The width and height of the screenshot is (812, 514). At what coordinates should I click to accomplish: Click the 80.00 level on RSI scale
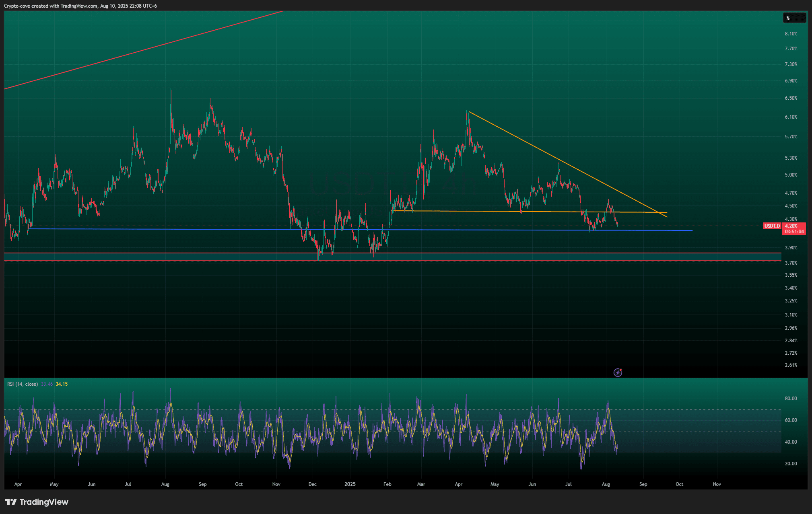(x=791, y=399)
